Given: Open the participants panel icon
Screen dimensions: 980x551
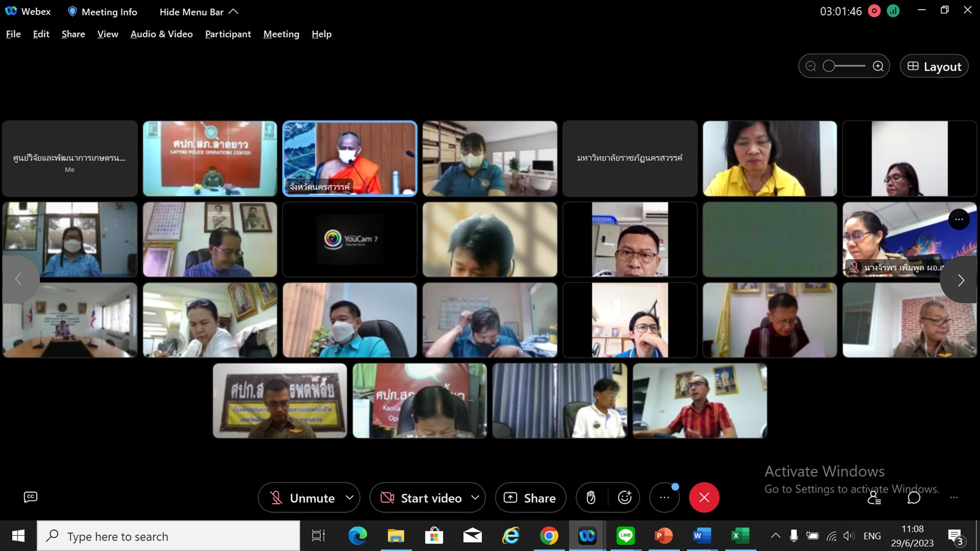Looking at the screenshot, I should pos(874,498).
